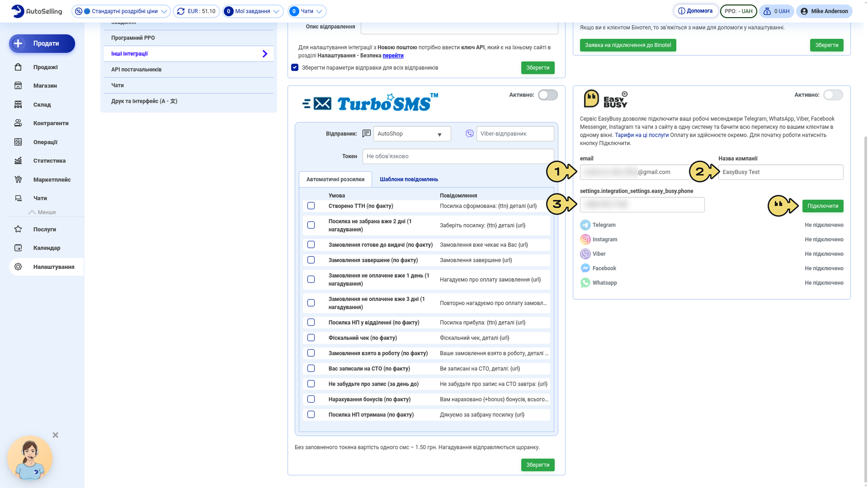Switch to Шаблони повідомлень tab
The height and width of the screenshot is (488, 868).
click(409, 179)
